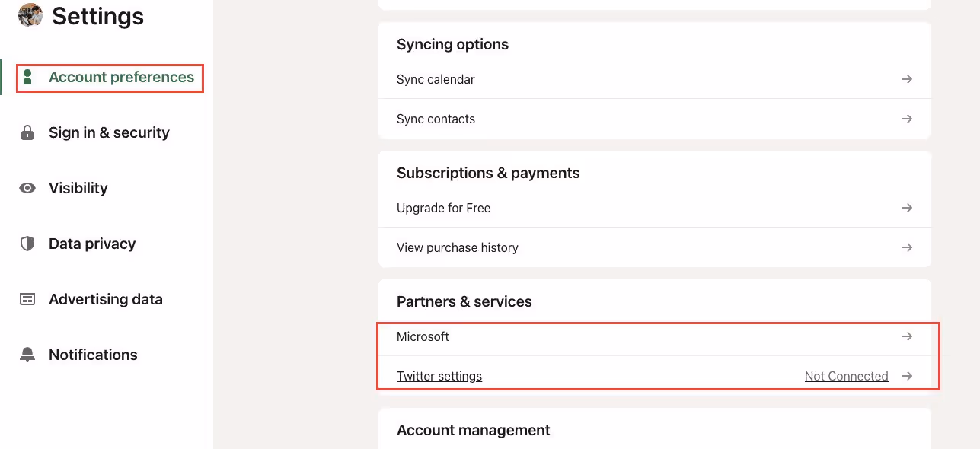Click the Microsoft row under Partners & services
This screenshot has width=980, height=449.
point(423,336)
